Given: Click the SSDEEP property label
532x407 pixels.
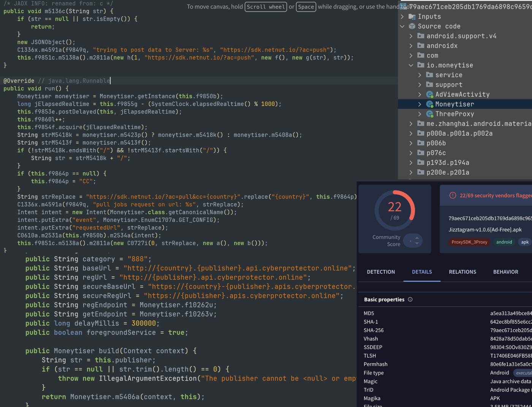Looking at the screenshot, I should click(373, 347).
